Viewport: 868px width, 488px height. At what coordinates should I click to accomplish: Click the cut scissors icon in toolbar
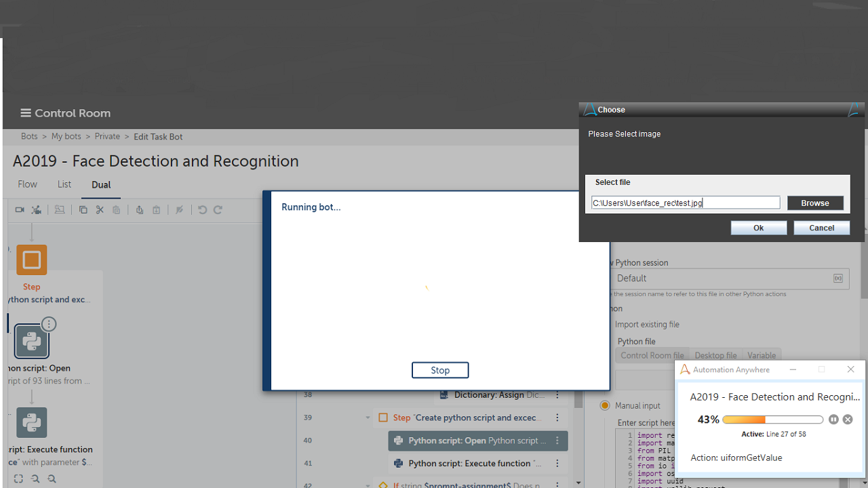tap(100, 210)
